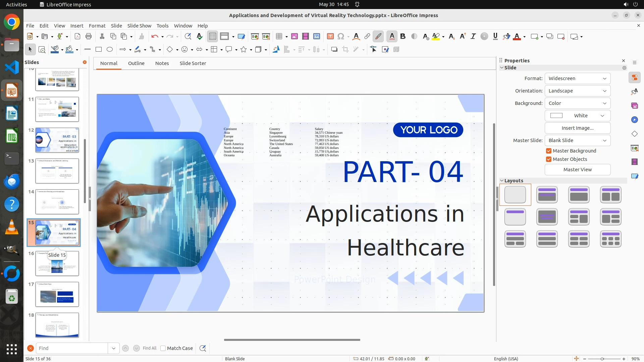Click the Underline formatting icon
The height and width of the screenshot is (362, 644).
click(495, 37)
